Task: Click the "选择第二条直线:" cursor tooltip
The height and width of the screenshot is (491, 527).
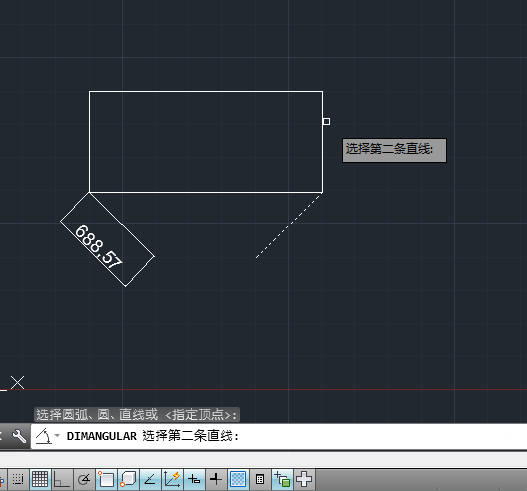Action: click(x=394, y=150)
